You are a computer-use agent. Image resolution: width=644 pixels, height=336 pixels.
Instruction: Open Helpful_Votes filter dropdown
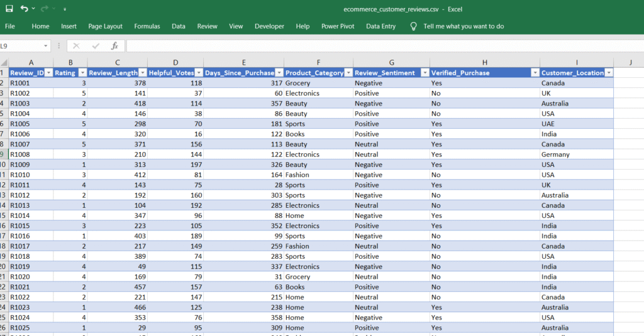tap(198, 73)
